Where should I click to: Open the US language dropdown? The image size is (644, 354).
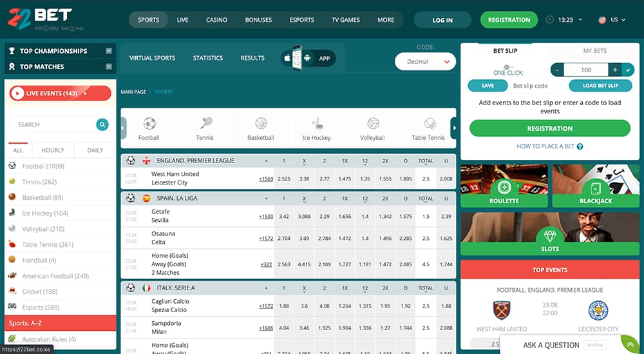[x=618, y=19]
